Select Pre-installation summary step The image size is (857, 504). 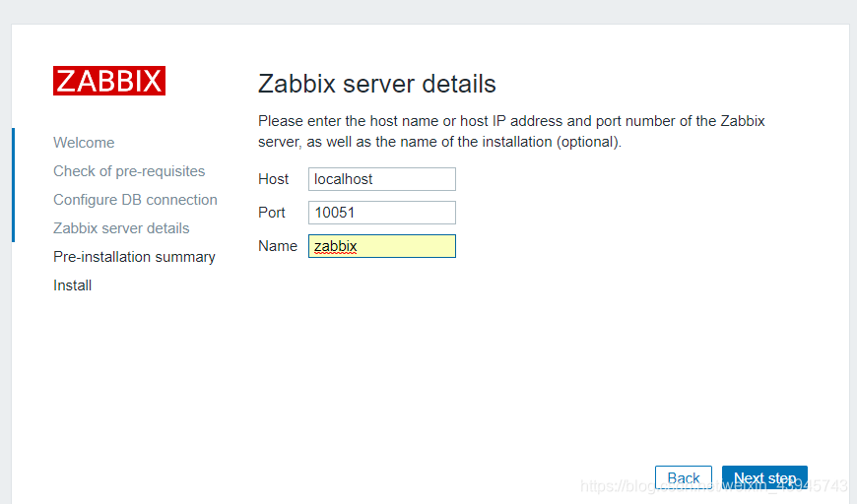(134, 257)
